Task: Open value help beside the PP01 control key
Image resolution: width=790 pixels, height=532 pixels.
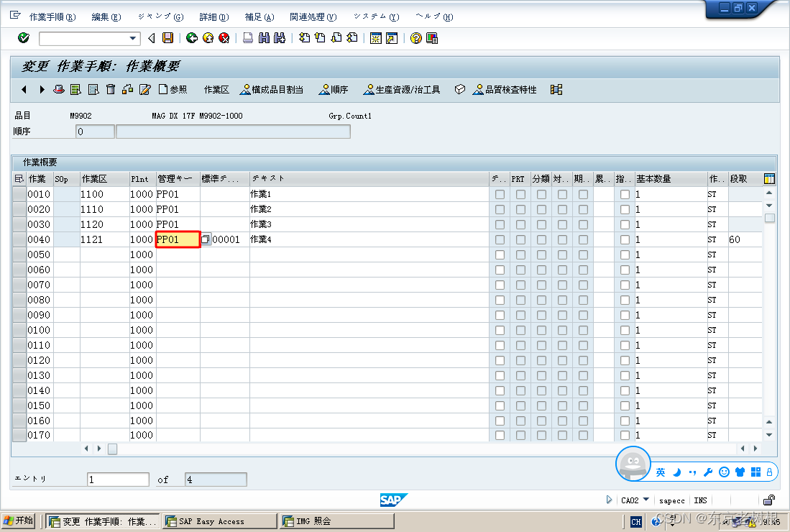Action: 206,239
